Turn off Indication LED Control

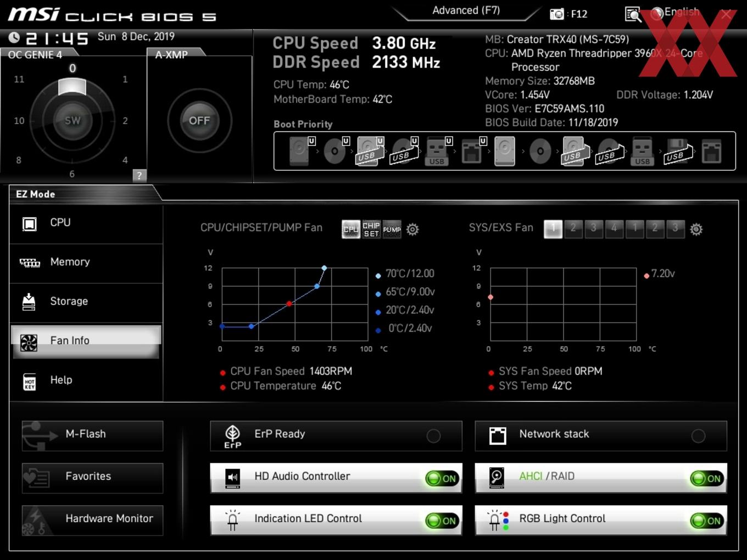coord(442,520)
